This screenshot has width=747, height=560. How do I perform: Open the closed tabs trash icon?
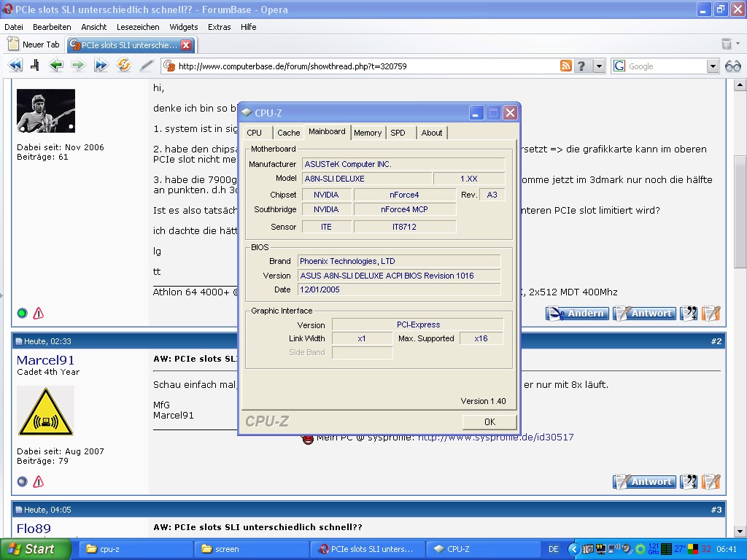(x=726, y=44)
